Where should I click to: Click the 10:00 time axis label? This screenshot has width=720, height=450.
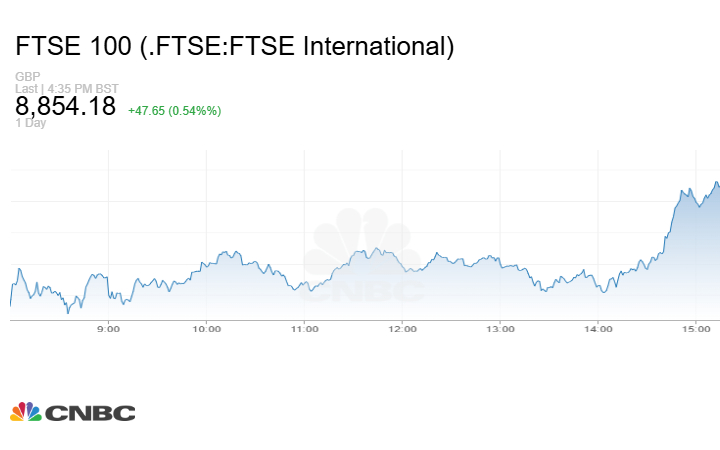tap(206, 329)
